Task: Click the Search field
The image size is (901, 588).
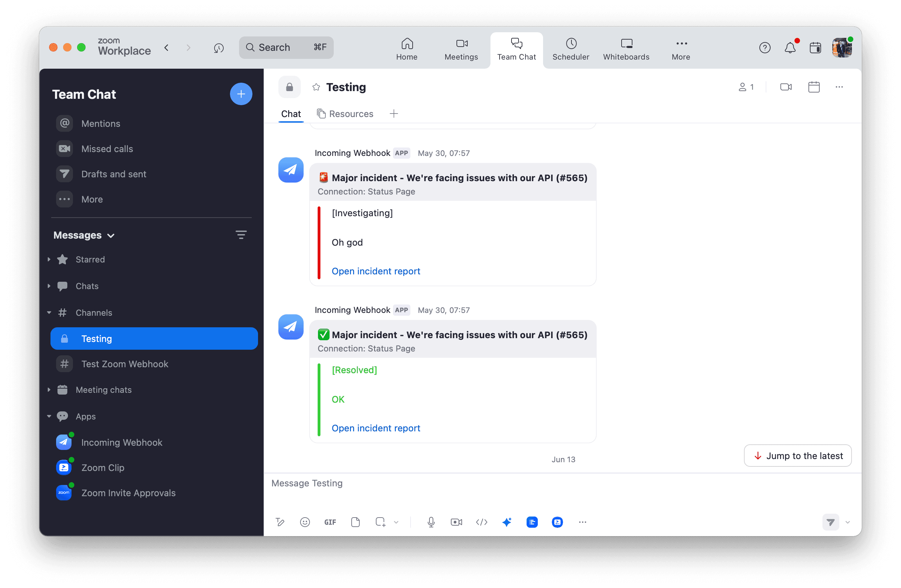Action: pyautogui.click(x=286, y=47)
